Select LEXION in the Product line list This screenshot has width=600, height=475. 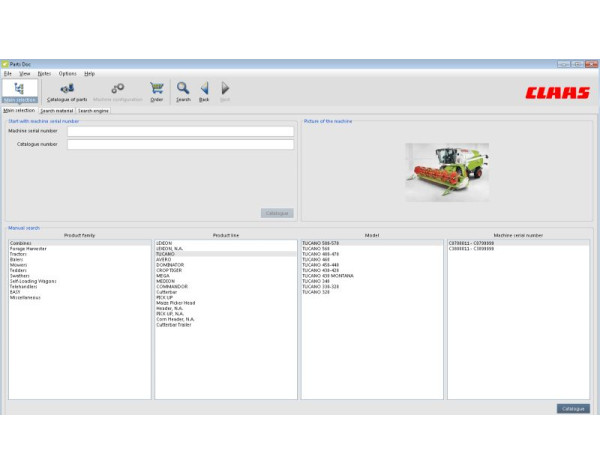[165, 242]
